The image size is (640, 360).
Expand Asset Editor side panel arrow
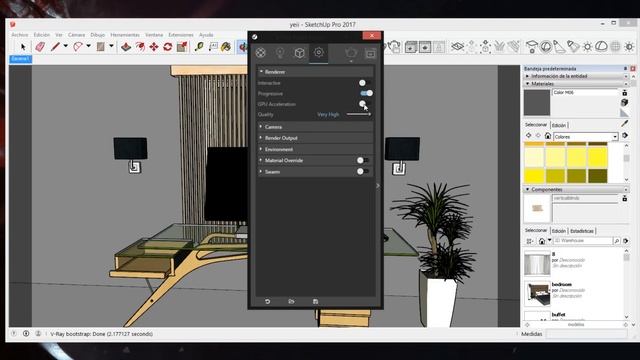[x=378, y=186]
